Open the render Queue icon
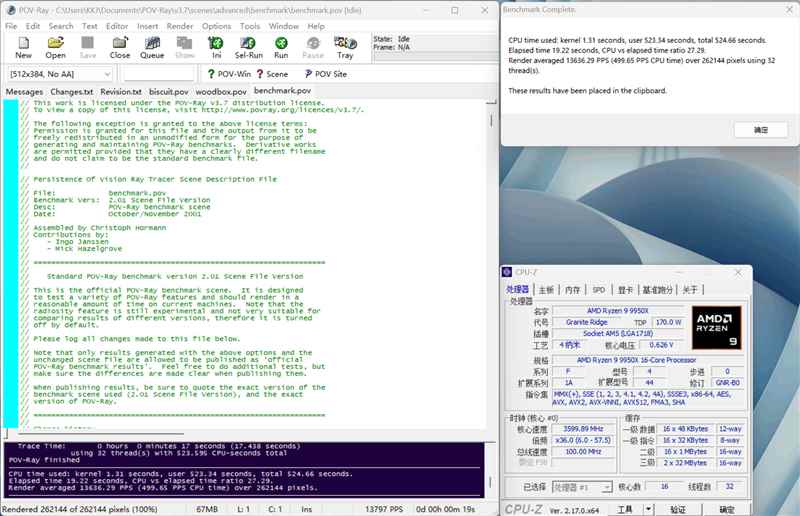 click(x=152, y=46)
